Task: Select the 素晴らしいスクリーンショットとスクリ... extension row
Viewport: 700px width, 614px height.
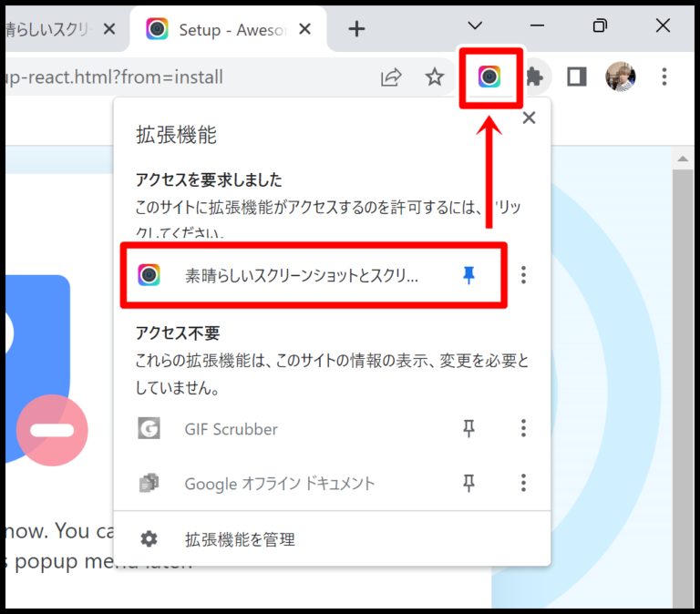Action: 314,275
